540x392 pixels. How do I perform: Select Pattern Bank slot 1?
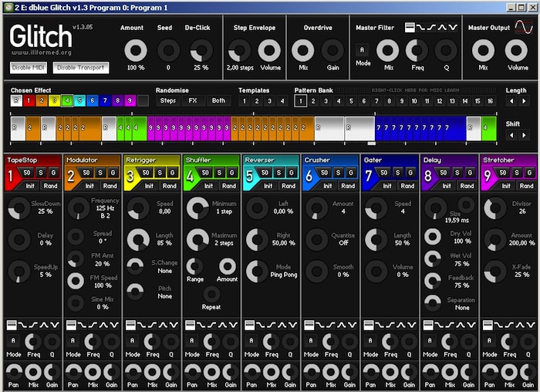[x=301, y=101]
